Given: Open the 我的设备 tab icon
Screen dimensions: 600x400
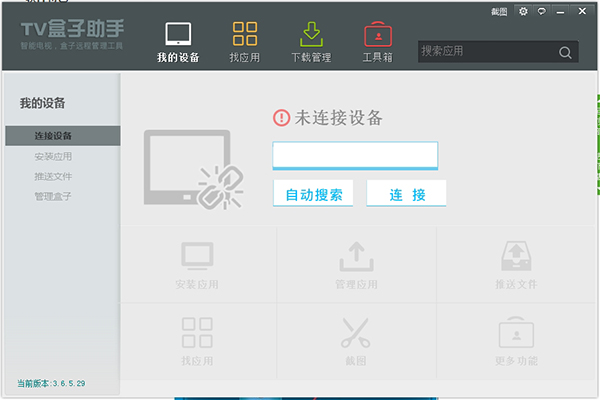Looking at the screenshot, I should [178, 34].
